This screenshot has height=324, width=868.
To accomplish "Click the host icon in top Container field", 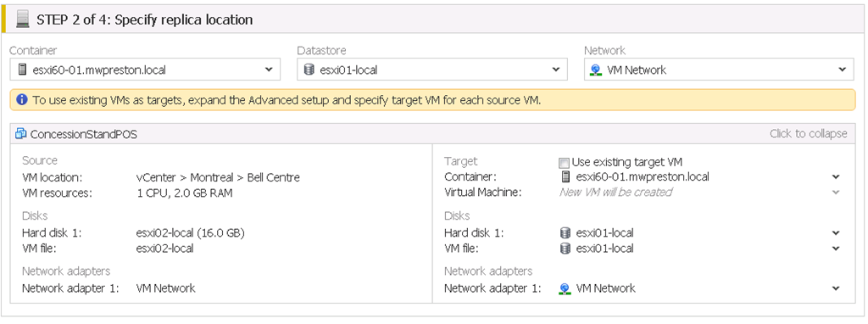I will (x=22, y=70).
